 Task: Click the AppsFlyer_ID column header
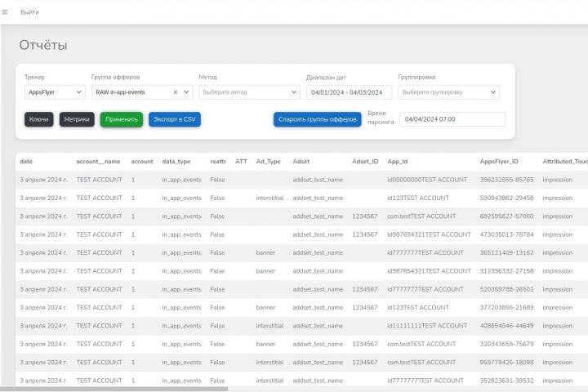coord(499,162)
